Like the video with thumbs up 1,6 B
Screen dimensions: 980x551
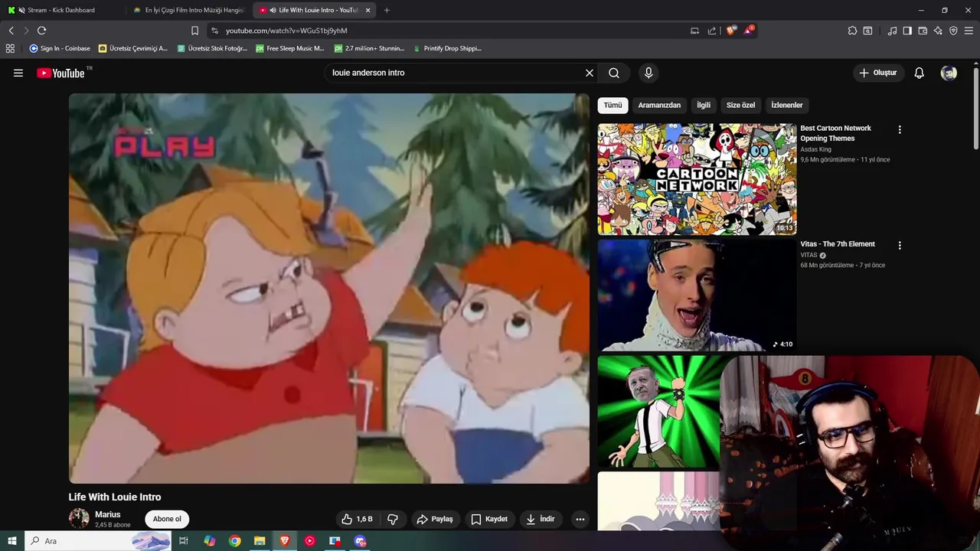[357, 519]
